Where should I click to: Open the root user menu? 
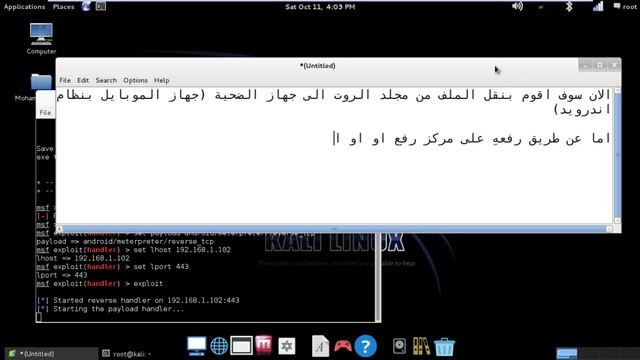coord(625,7)
